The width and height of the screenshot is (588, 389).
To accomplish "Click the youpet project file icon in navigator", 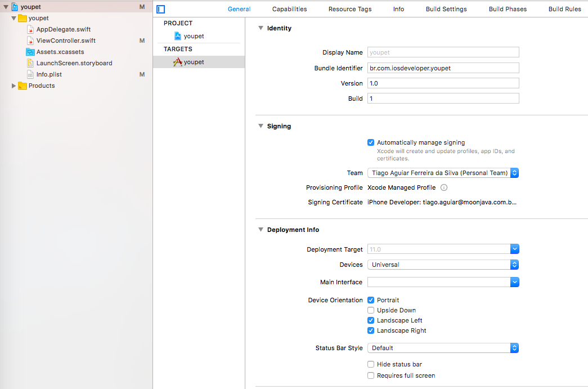I will [x=15, y=7].
